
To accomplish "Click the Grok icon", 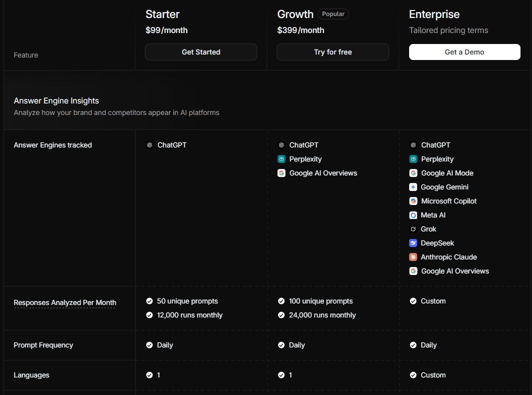I will click(413, 229).
